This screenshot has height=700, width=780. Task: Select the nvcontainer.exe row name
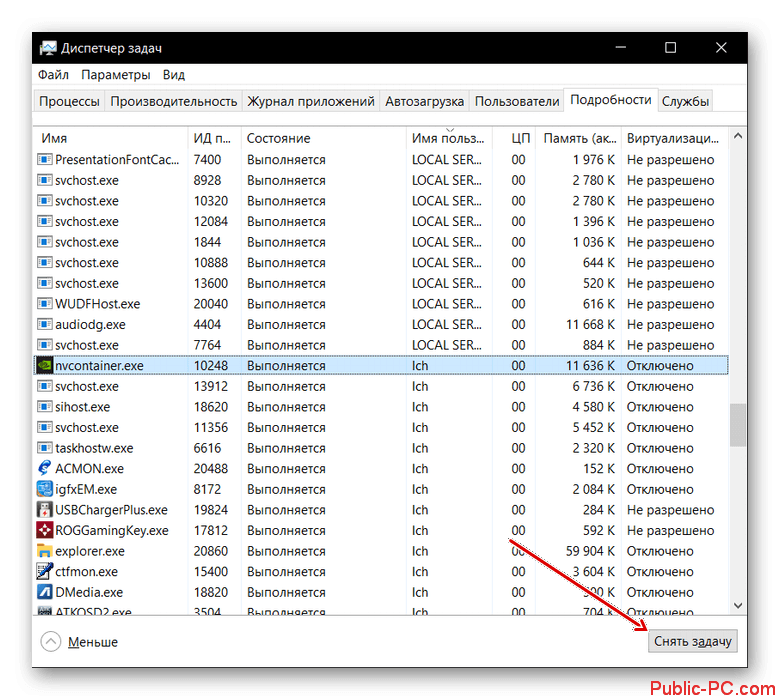pyautogui.click(x=99, y=366)
